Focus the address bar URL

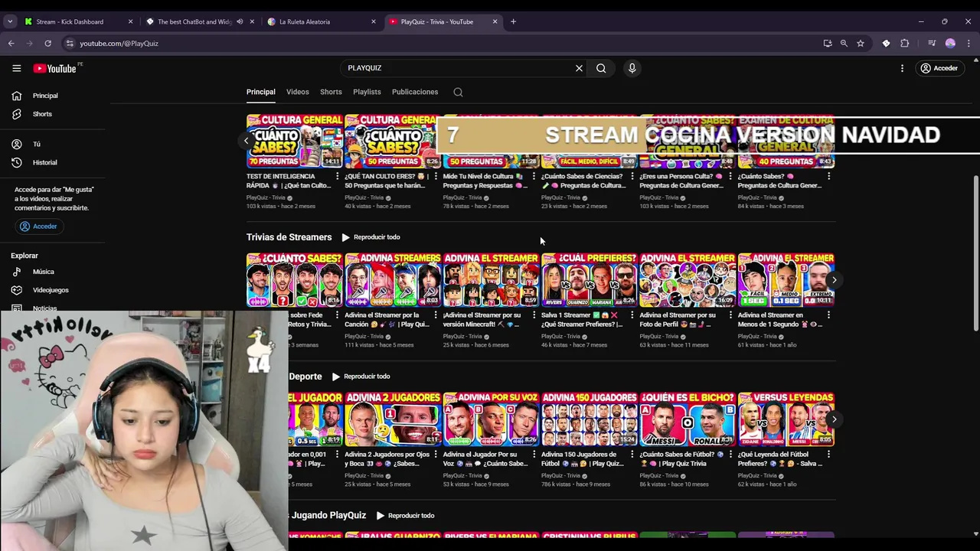119,44
